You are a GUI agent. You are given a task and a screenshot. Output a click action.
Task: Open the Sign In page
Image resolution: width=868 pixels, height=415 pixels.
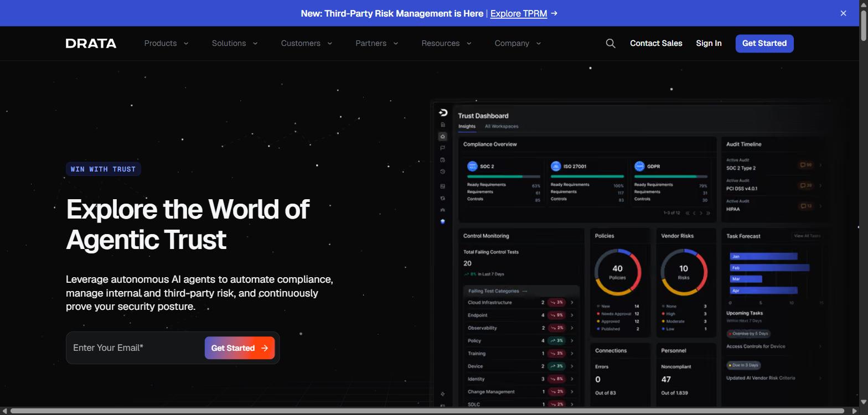point(709,43)
